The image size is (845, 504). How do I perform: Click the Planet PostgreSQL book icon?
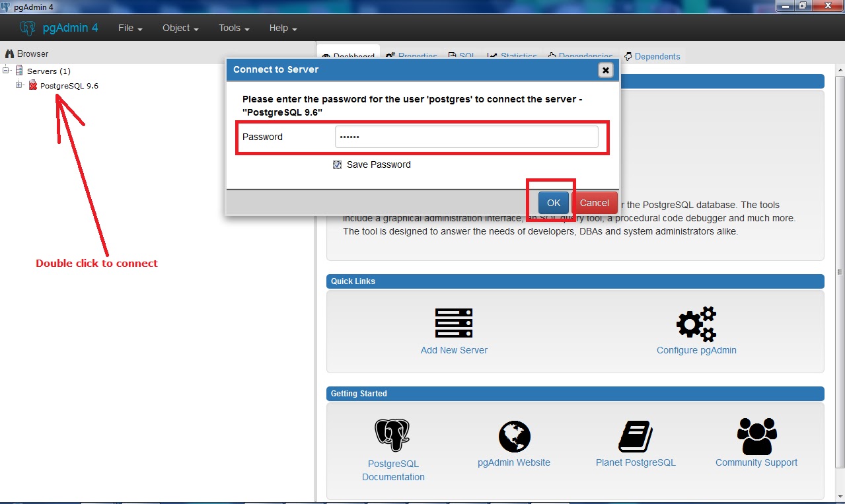[x=635, y=436]
